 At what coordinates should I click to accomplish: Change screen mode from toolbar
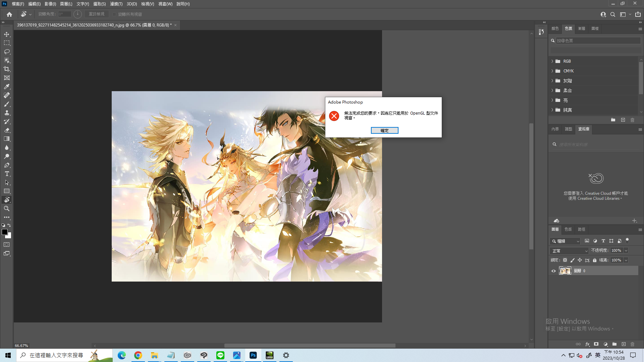(x=7, y=253)
